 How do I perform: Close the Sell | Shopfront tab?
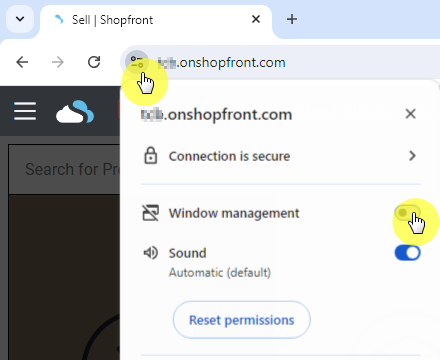[256, 19]
